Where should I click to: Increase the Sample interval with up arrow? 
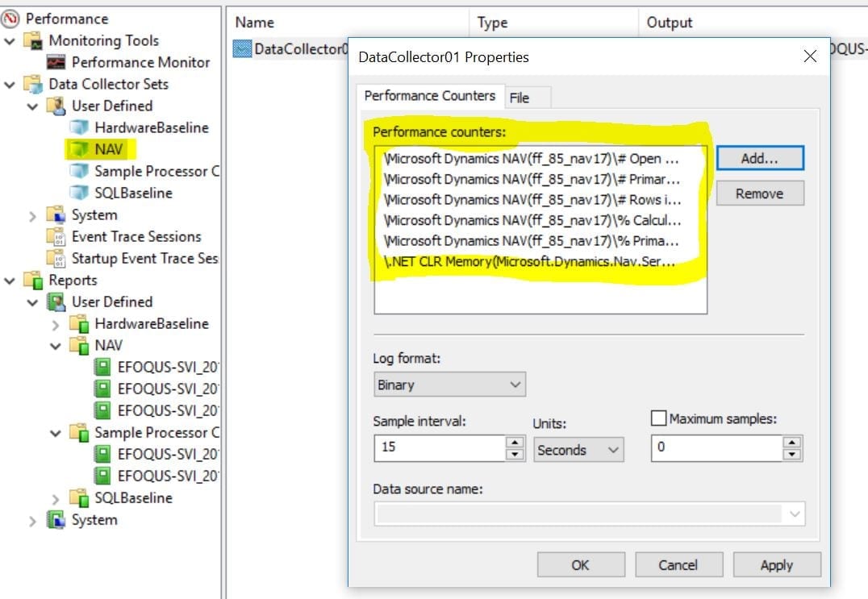coord(515,442)
